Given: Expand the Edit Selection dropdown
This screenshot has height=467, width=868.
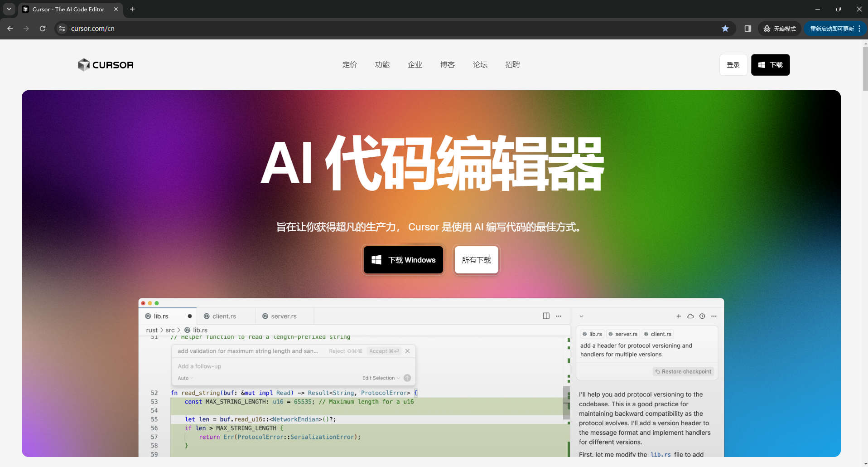Looking at the screenshot, I should (382, 378).
